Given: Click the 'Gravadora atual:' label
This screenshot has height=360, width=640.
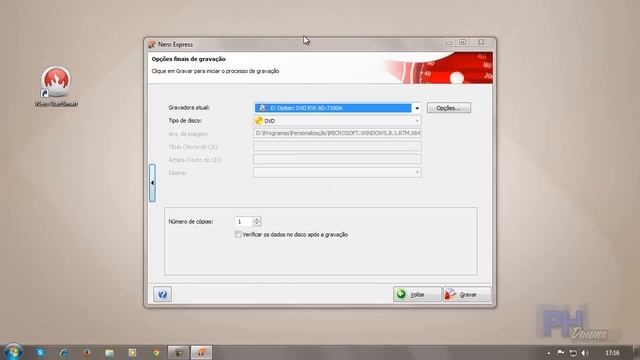Looking at the screenshot, I should [189, 108].
